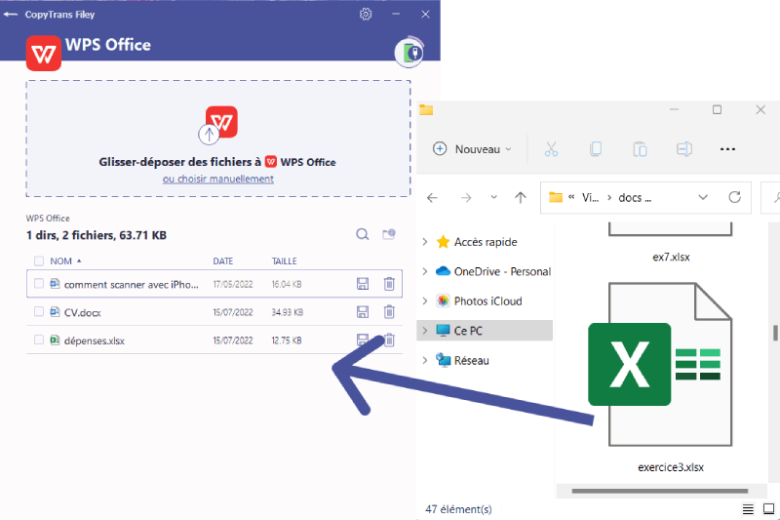Refresh the Explorer folder view
780x520 pixels.
coord(735,197)
